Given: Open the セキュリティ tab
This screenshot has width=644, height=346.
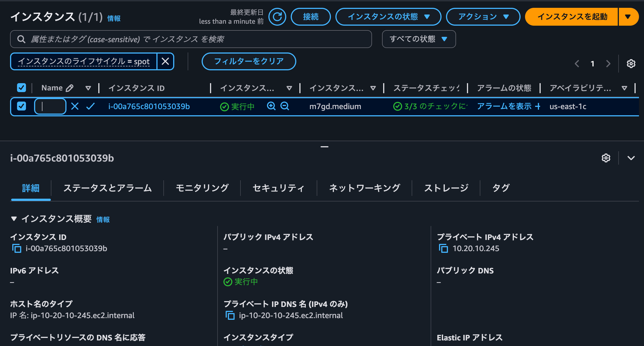Looking at the screenshot, I should tap(278, 188).
